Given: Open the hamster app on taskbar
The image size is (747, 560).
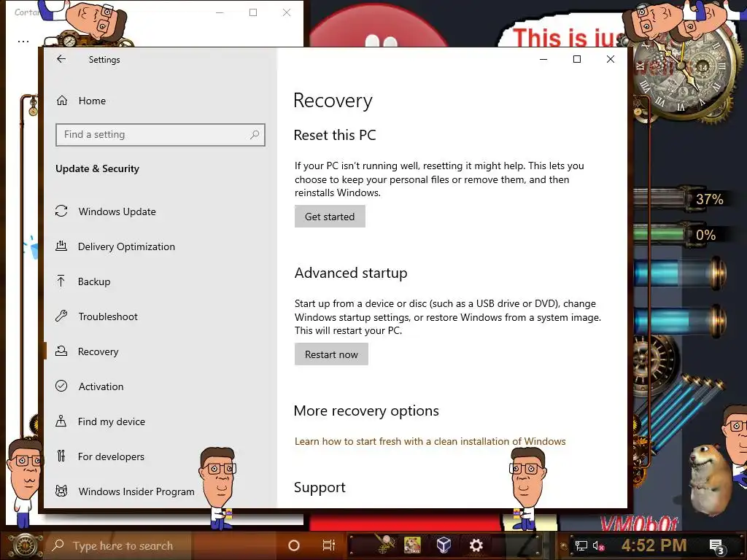Looking at the screenshot, I should pyautogui.click(x=413, y=545).
